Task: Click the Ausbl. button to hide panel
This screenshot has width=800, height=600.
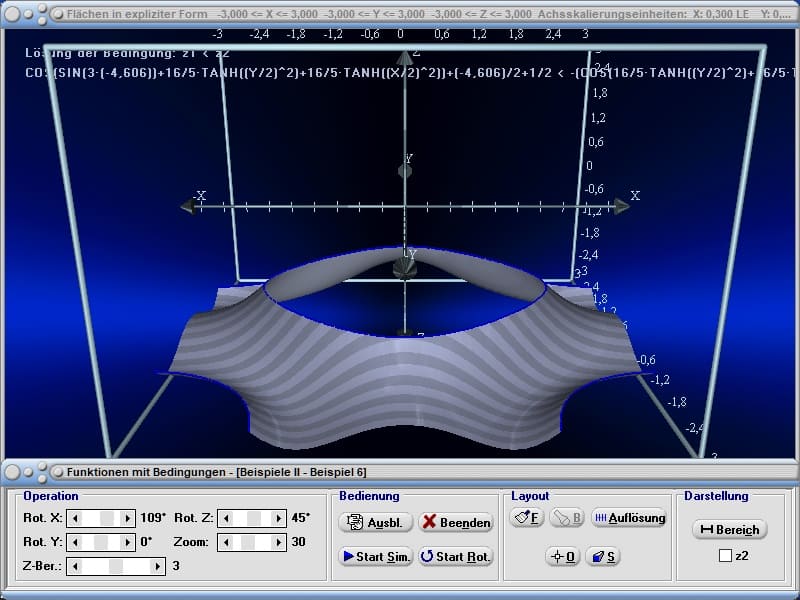Action: pyautogui.click(x=376, y=522)
